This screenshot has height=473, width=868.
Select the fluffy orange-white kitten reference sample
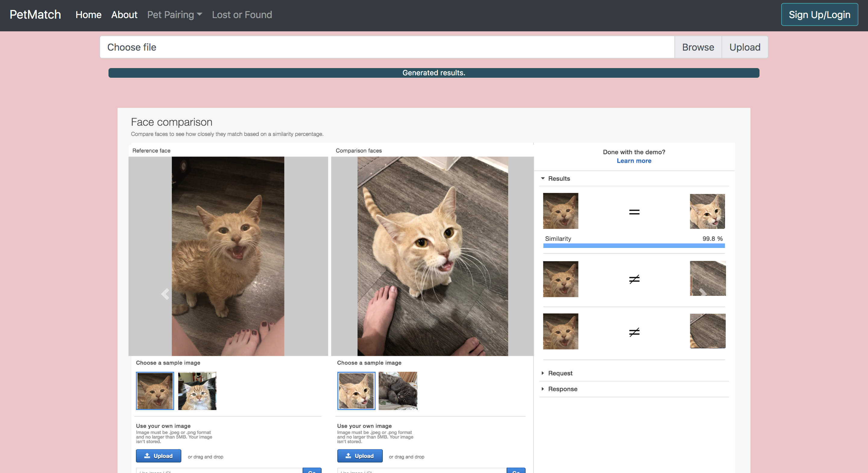pyautogui.click(x=197, y=391)
